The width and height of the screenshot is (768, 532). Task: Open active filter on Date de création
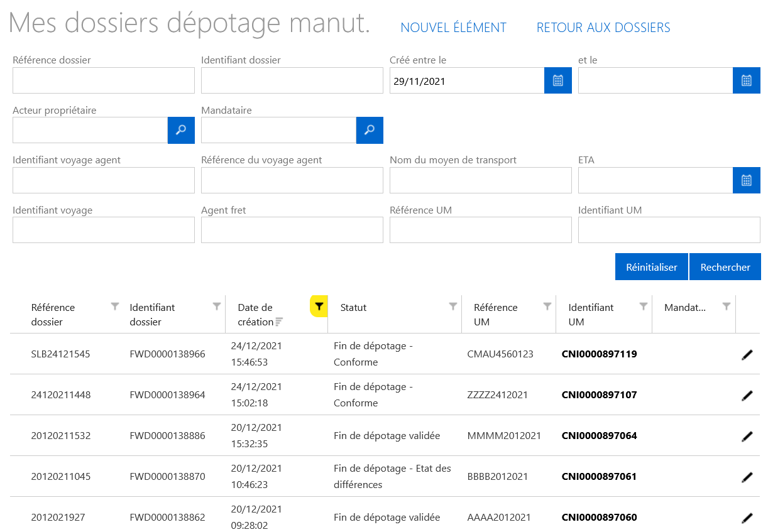pos(319,307)
